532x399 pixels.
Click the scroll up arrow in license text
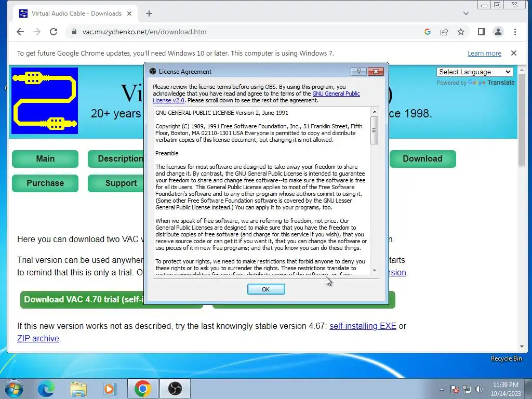click(x=375, y=112)
